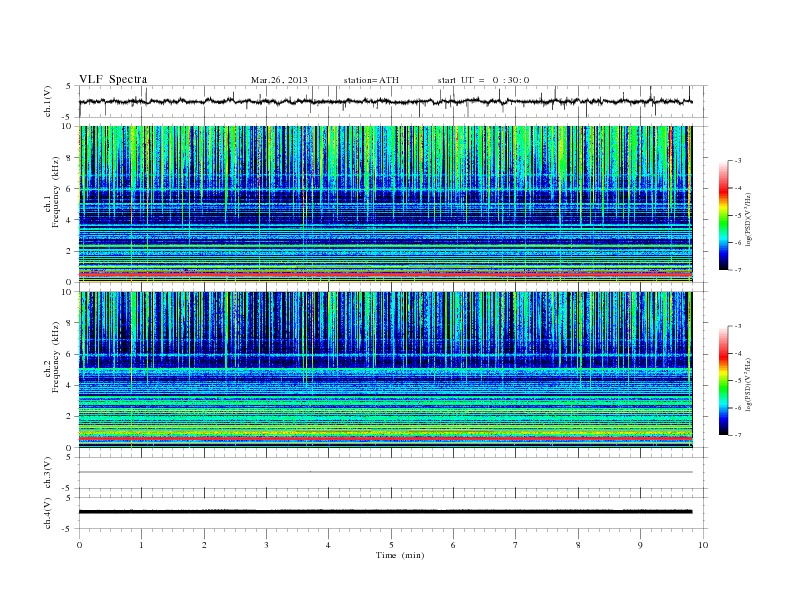Image resolution: width=792 pixels, height=612 pixels.
Task: Click the 2 kHz tick label on ch.2 axis
Action: pos(70,417)
